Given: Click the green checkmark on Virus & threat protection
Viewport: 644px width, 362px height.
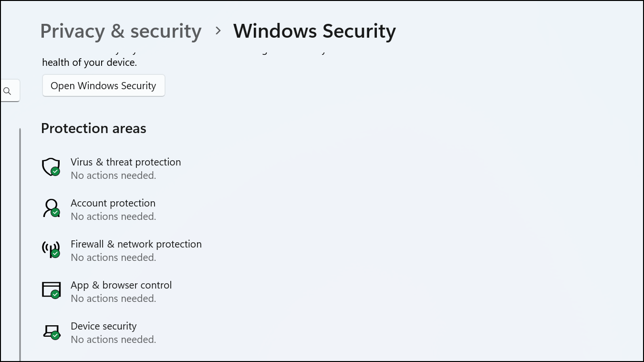Looking at the screenshot, I should coord(55,171).
